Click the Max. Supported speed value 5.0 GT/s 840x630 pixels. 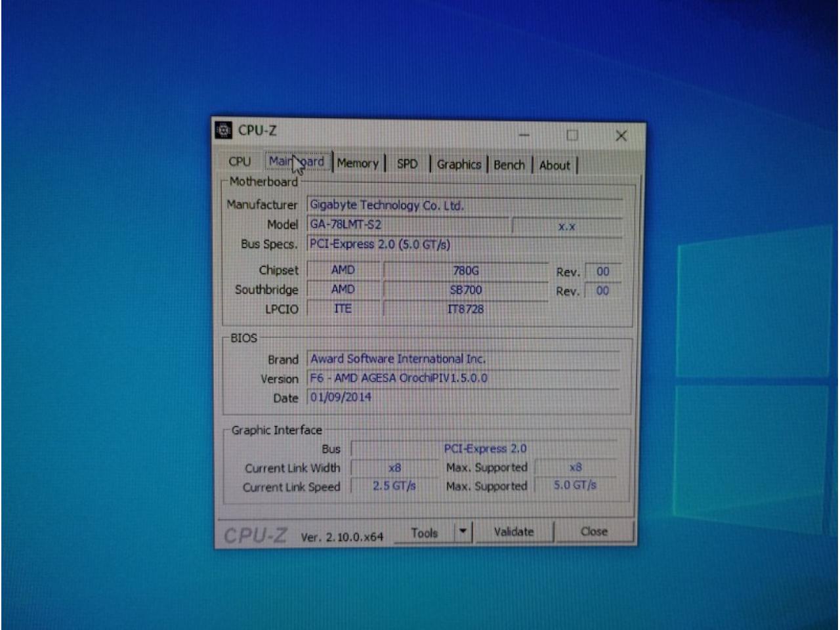(x=576, y=486)
